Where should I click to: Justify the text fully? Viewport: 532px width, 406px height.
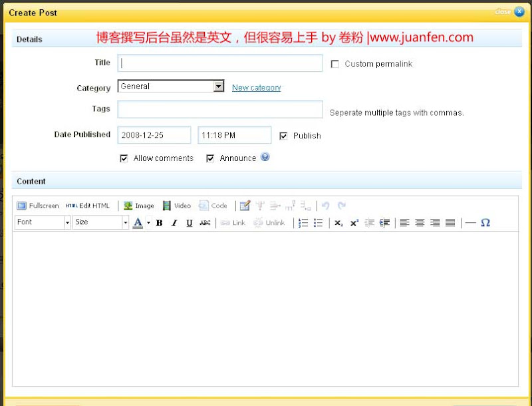point(450,223)
